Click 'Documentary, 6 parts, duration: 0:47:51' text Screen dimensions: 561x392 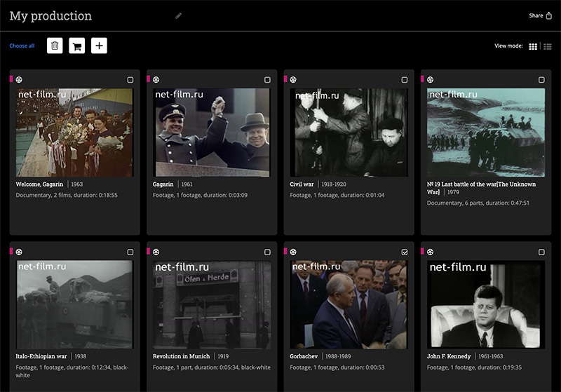click(478, 203)
